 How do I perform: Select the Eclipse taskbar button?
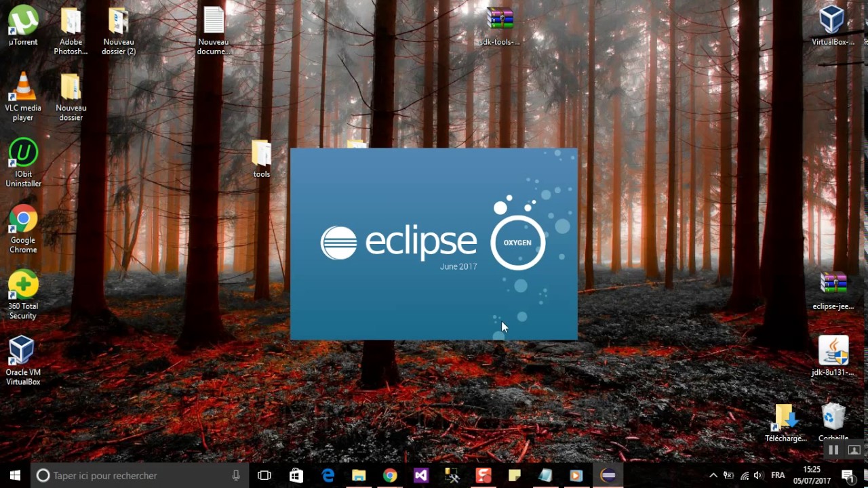pyautogui.click(x=608, y=476)
